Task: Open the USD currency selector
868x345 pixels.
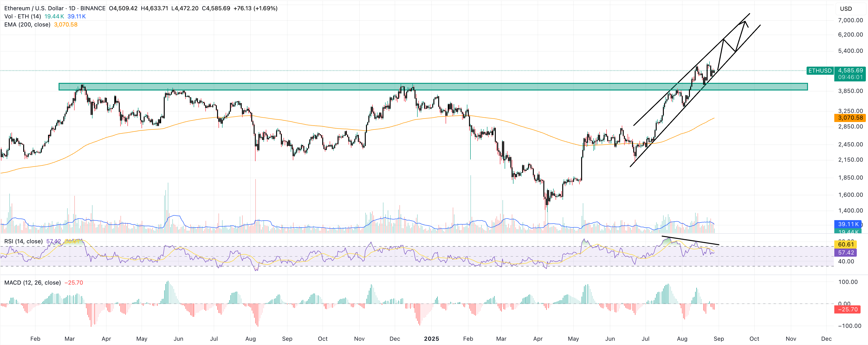Action: [846, 9]
